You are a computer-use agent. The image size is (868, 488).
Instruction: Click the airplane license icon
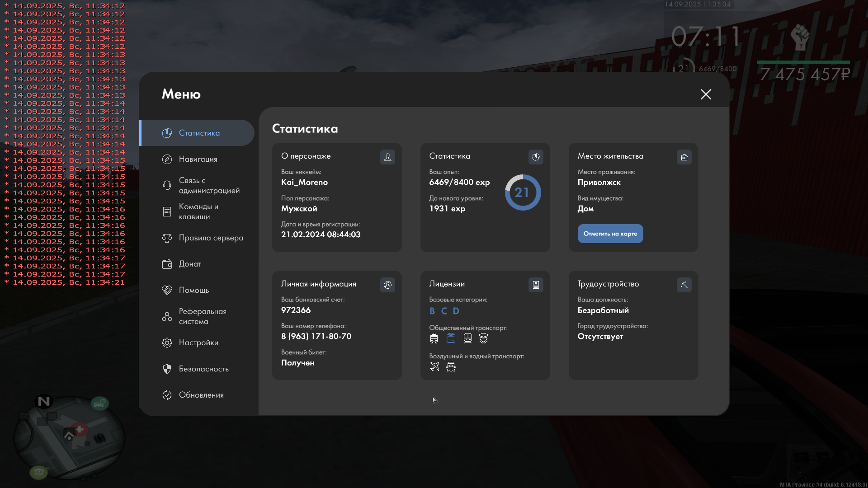tap(434, 367)
